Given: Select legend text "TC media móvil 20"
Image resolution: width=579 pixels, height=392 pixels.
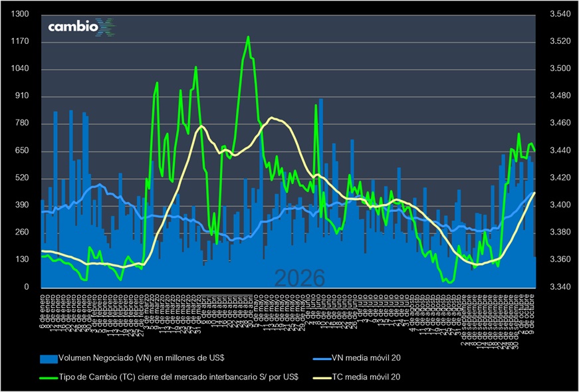Looking at the screenshot, I should pos(366,377).
